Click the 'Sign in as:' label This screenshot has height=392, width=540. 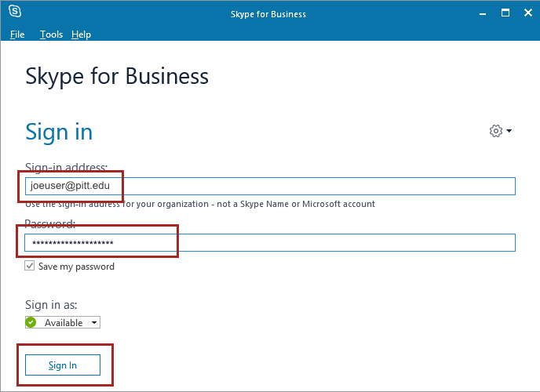pos(51,305)
